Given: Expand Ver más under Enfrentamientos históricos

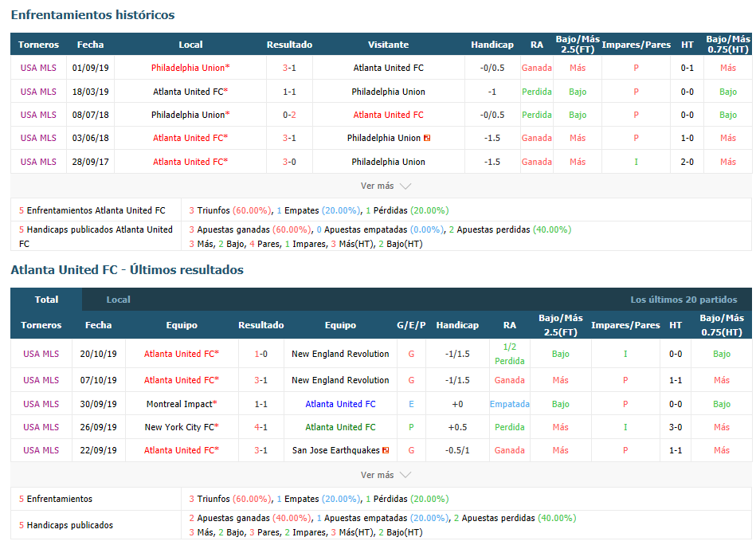Looking at the screenshot, I should [386, 186].
